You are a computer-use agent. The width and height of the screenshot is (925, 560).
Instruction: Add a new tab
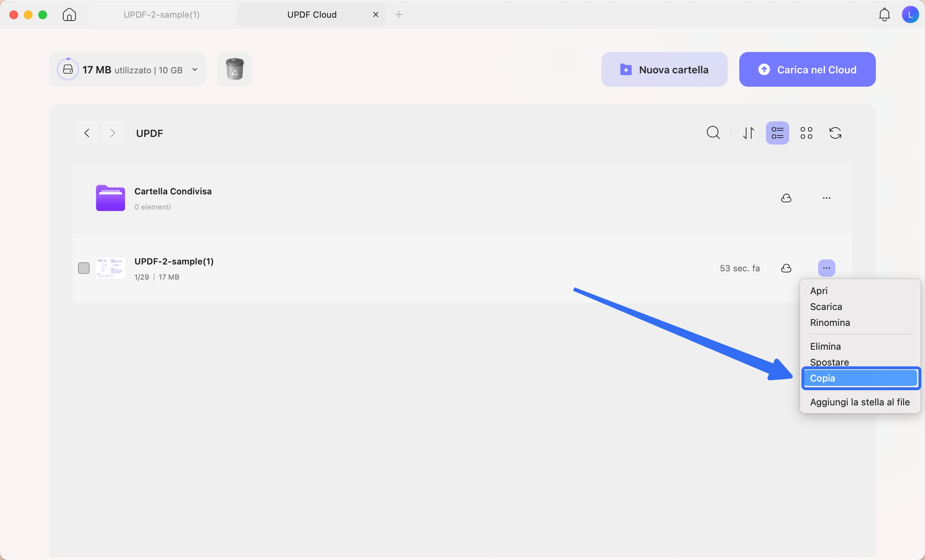coord(399,15)
